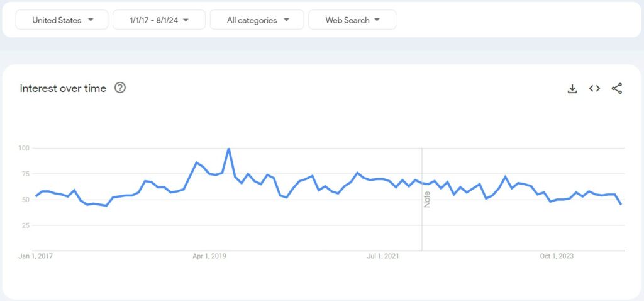Image resolution: width=644 pixels, height=301 pixels.
Task: Click the Interest over time heading
Action: pyautogui.click(x=63, y=88)
